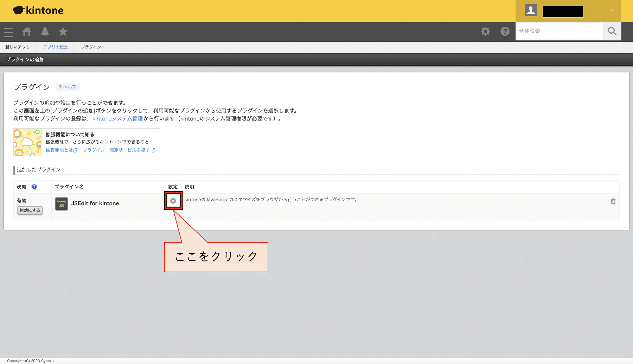Image resolution: width=633 pixels, height=364 pixels.
Task: Focus the 全体検索 search field
Action: tap(559, 31)
